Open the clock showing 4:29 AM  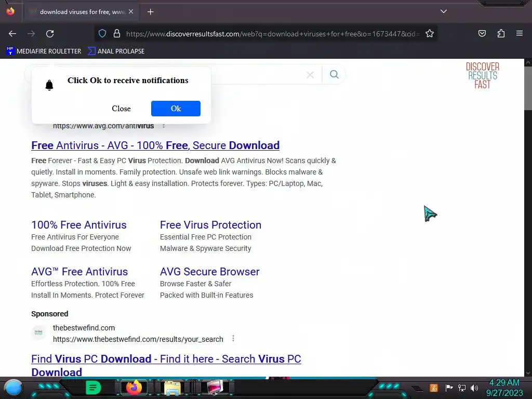point(504,388)
